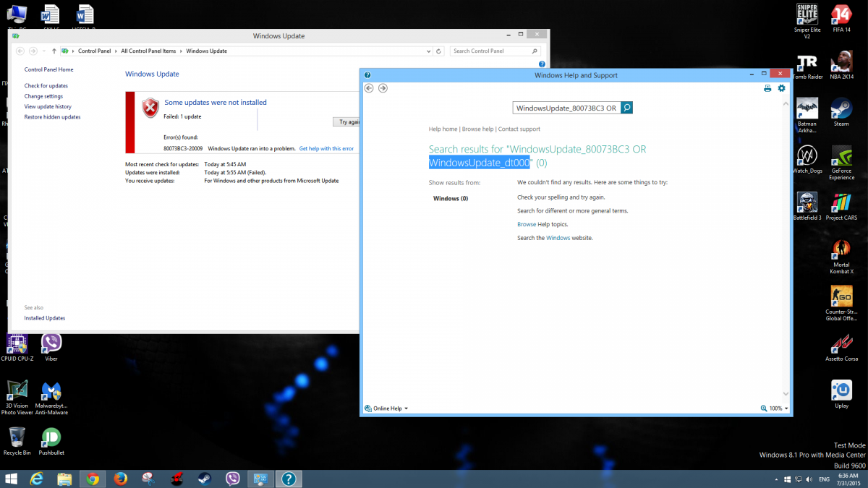Open the Online Help dropdown
This screenshot has height=488, width=868.
pyautogui.click(x=387, y=408)
